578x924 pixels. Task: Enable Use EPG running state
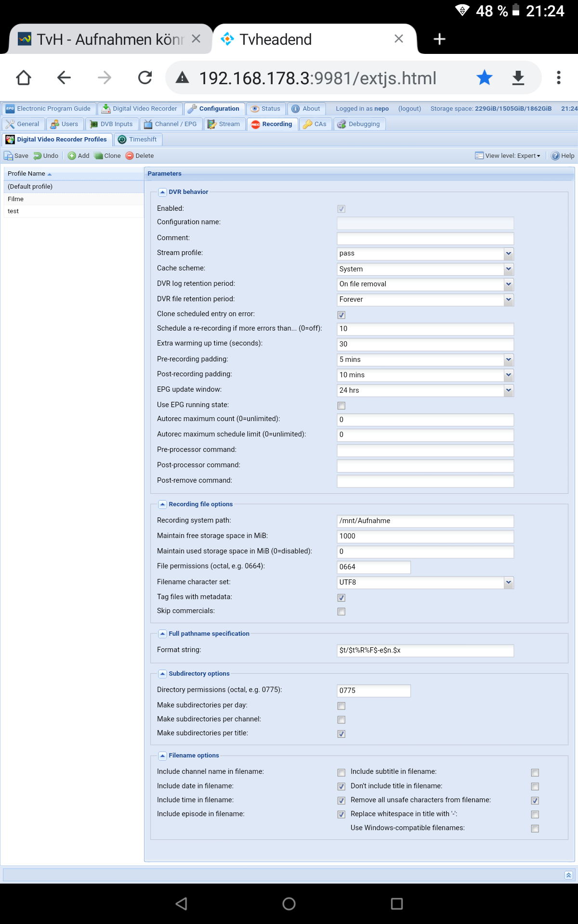(x=342, y=406)
